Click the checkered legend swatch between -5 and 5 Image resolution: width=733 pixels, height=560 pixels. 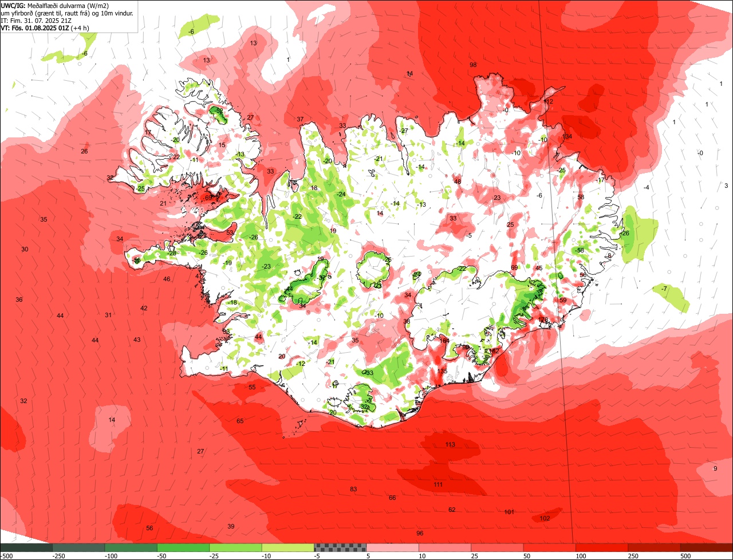point(340,547)
